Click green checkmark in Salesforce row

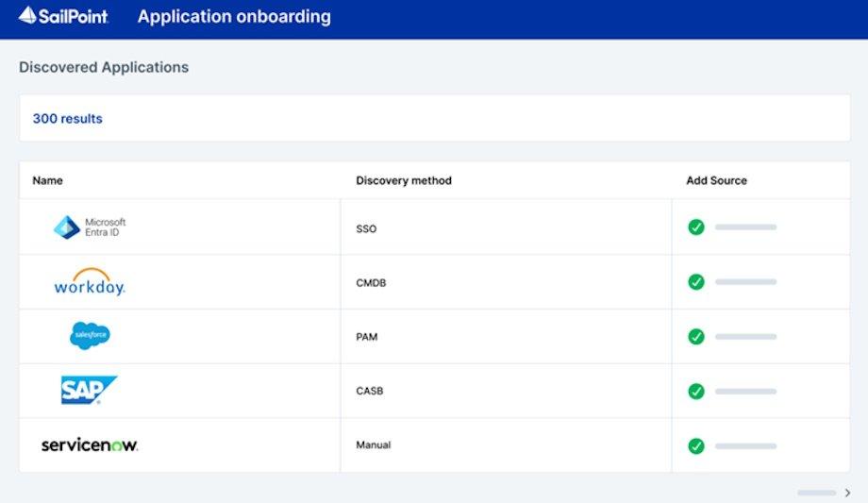[696, 337]
